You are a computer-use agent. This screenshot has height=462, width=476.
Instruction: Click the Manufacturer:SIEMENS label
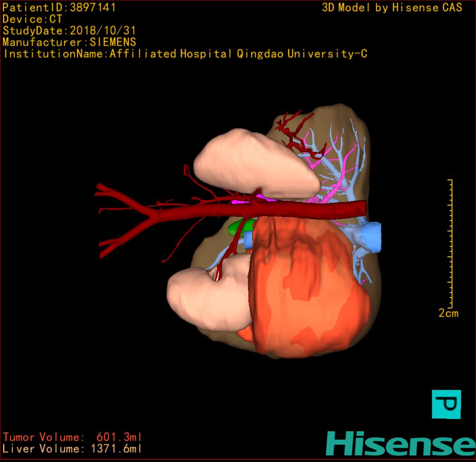point(69,42)
